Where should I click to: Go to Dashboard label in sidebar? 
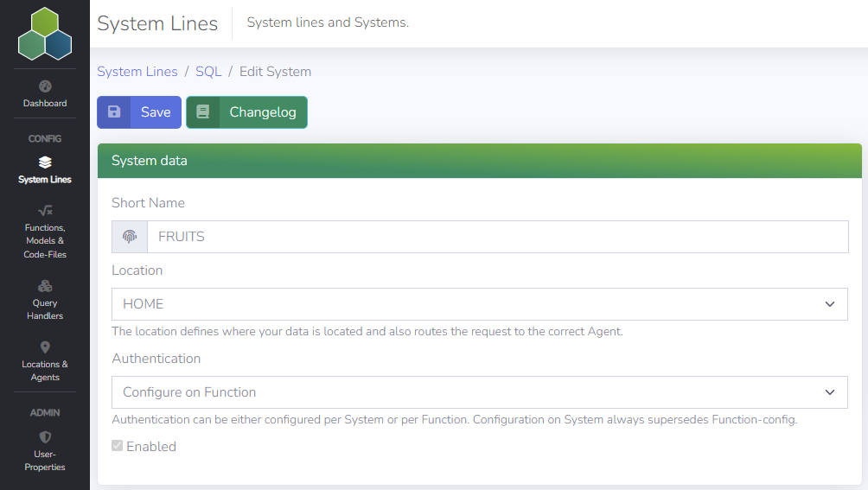45,104
